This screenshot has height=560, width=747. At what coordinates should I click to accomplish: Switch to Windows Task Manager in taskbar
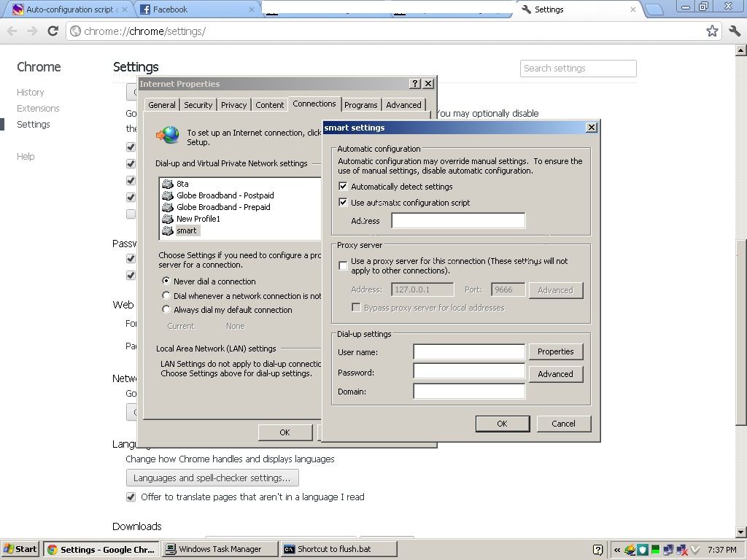click(x=220, y=550)
